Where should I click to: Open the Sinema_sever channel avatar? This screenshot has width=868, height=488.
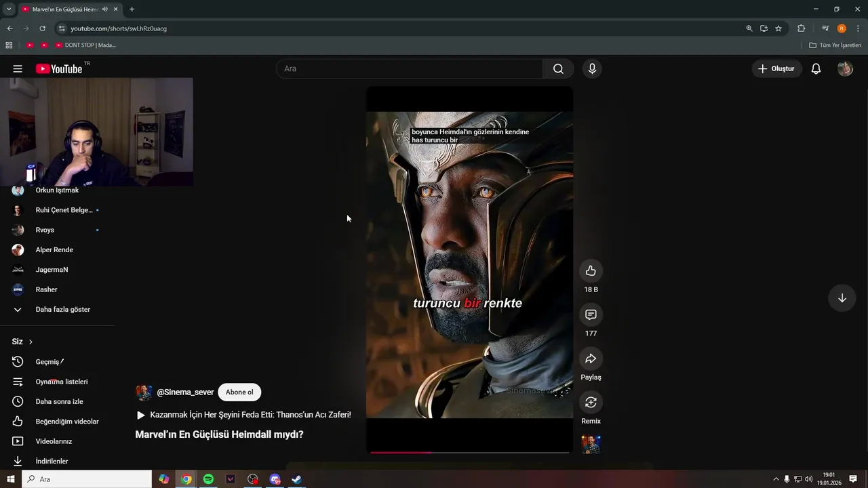pos(143,392)
